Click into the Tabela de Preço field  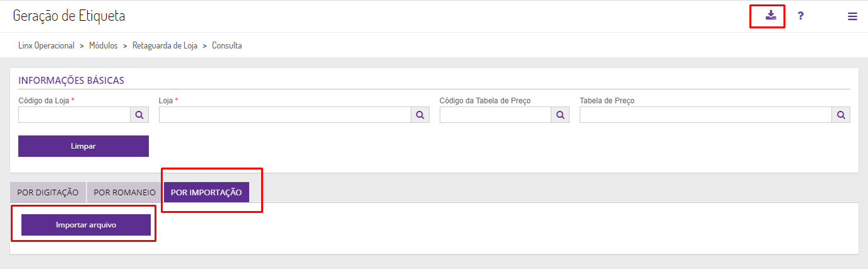point(705,115)
